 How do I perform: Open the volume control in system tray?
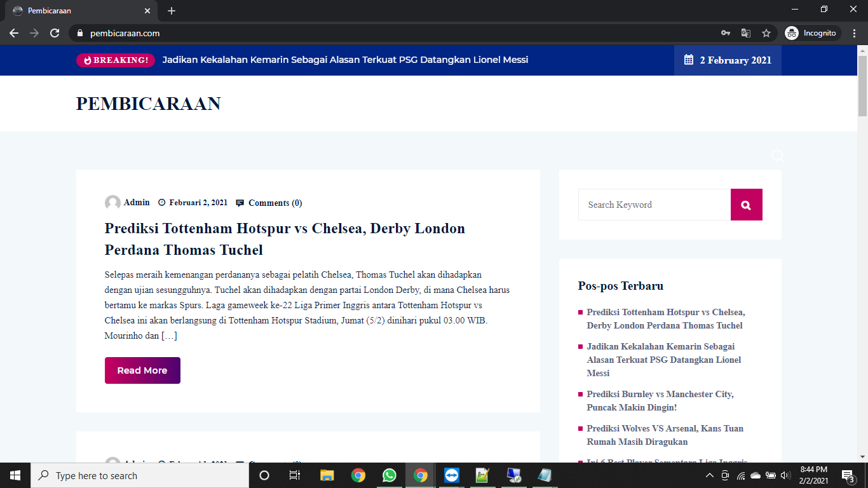click(785, 475)
